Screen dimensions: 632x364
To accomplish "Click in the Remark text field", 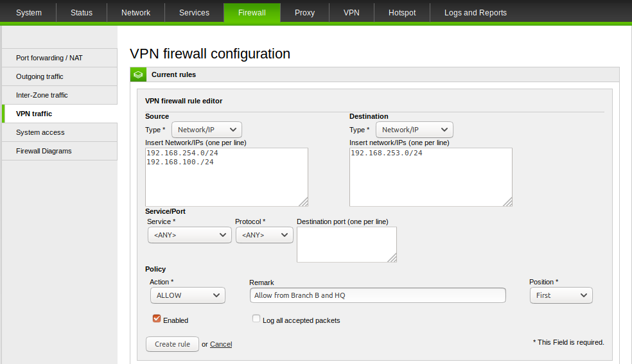I will [377, 295].
